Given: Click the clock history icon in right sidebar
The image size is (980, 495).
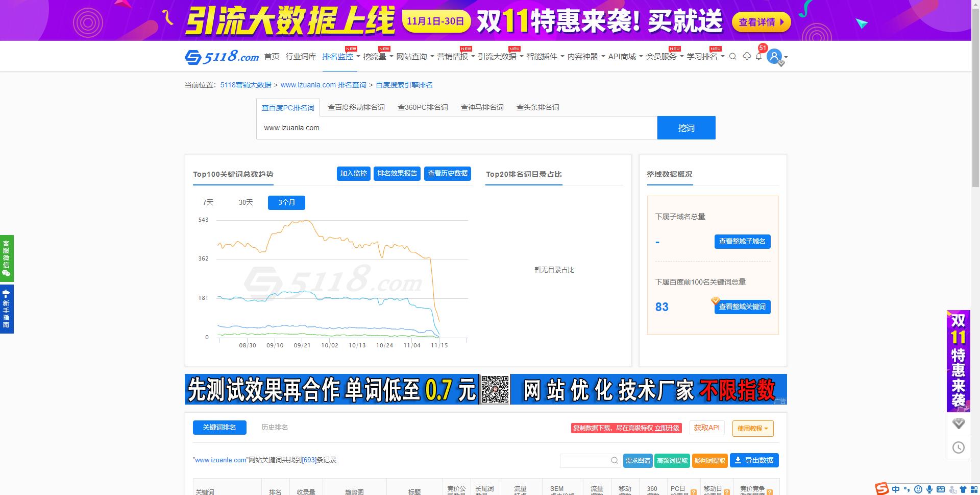Looking at the screenshot, I should pyautogui.click(x=959, y=447).
